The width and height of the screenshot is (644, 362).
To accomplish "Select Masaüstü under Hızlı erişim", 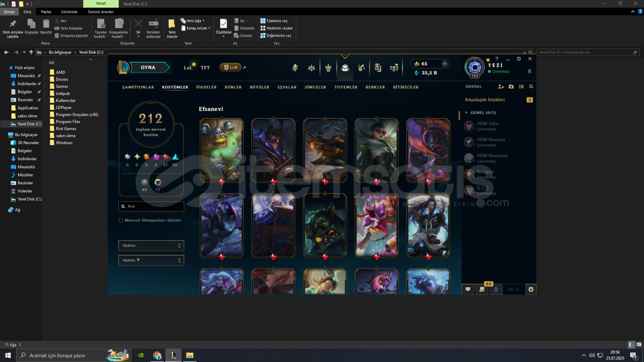I will [26, 76].
